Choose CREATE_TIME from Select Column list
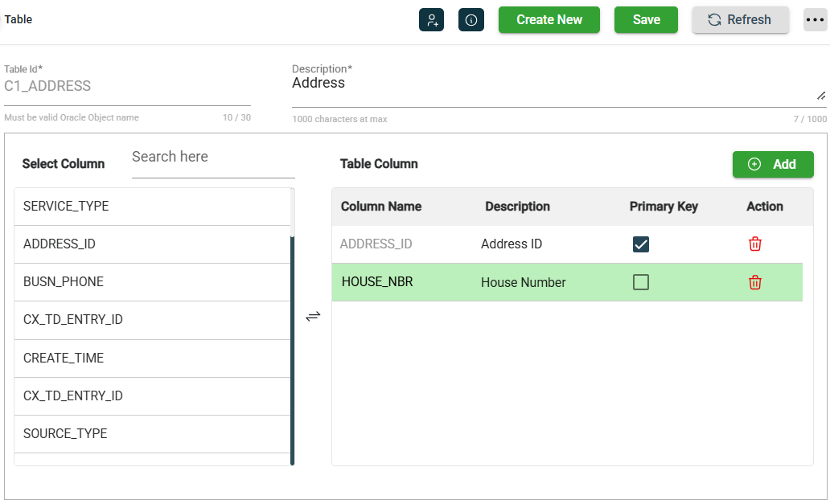Image resolution: width=830 pixels, height=504 pixels. point(152,358)
